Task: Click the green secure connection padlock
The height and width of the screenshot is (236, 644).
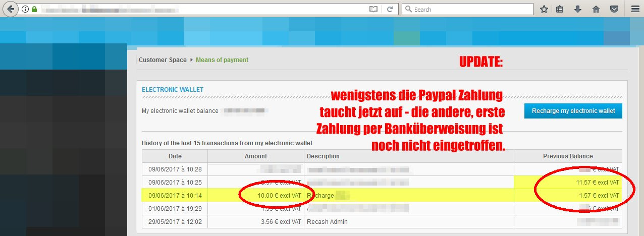Action: 34,9
